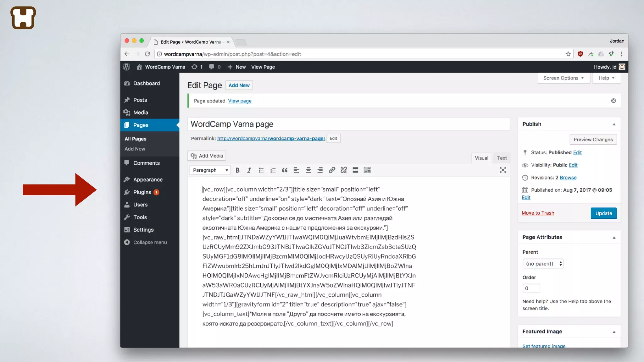This screenshot has height=362, width=644.
Task: Bookmark page with star icon
Action: click(568, 54)
